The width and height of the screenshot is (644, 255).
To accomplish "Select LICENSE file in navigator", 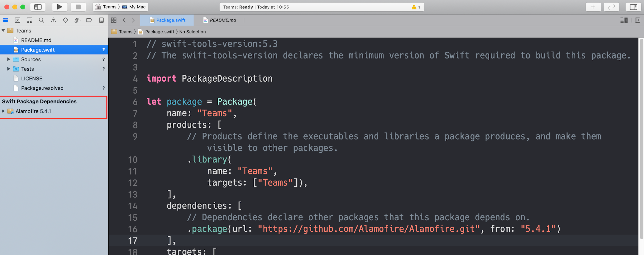I will click(x=32, y=78).
